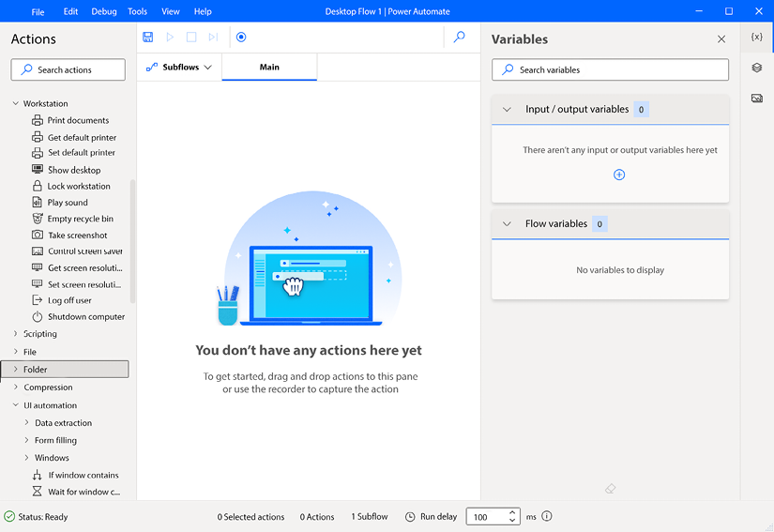Click the Shutdown computer power icon
The height and width of the screenshot is (532, 774).
point(37,316)
